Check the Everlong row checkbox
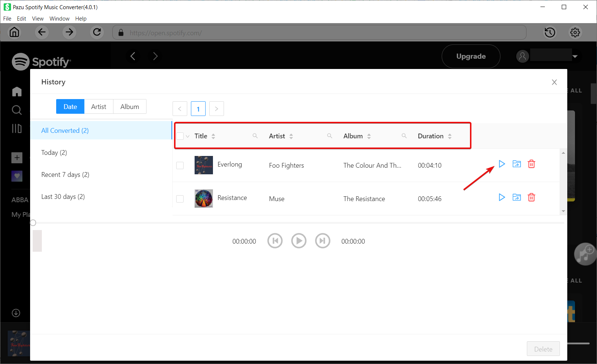This screenshot has width=597, height=364. (180, 165)
